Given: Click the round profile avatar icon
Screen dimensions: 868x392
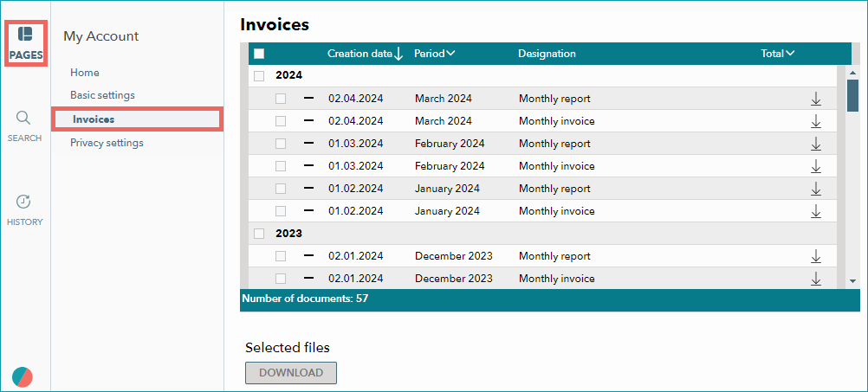Looking at the screenshot, I should (x=23, y=376).
